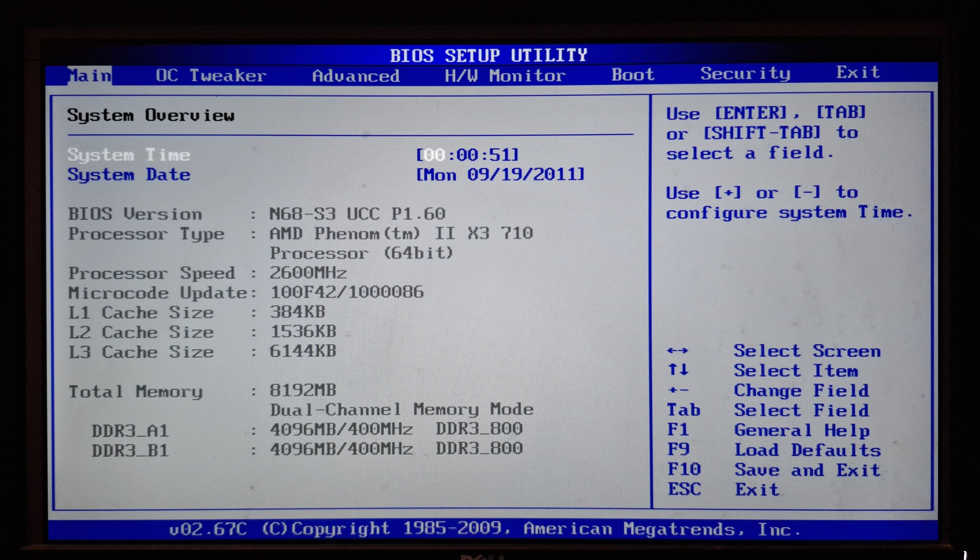
Task: Click the left-right arrows Select Screen icon
Action: (x=678, y=351)
